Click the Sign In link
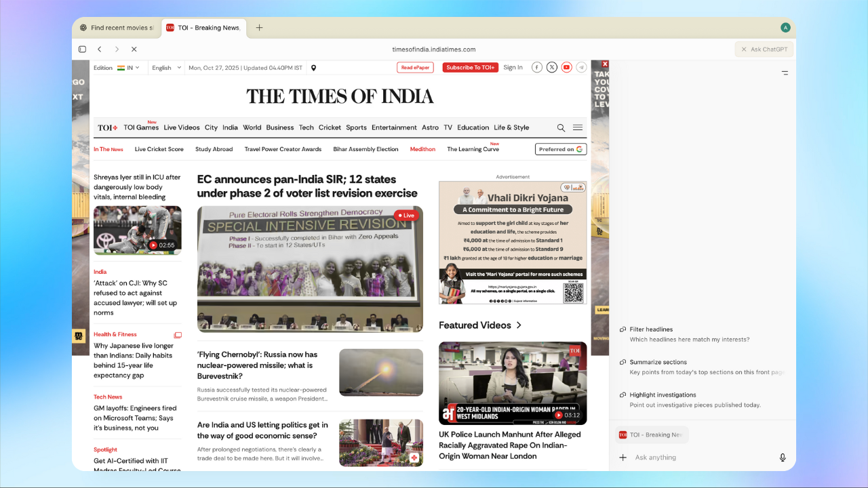Viewport: 868px width, 488px height. (x=513, y=68)
